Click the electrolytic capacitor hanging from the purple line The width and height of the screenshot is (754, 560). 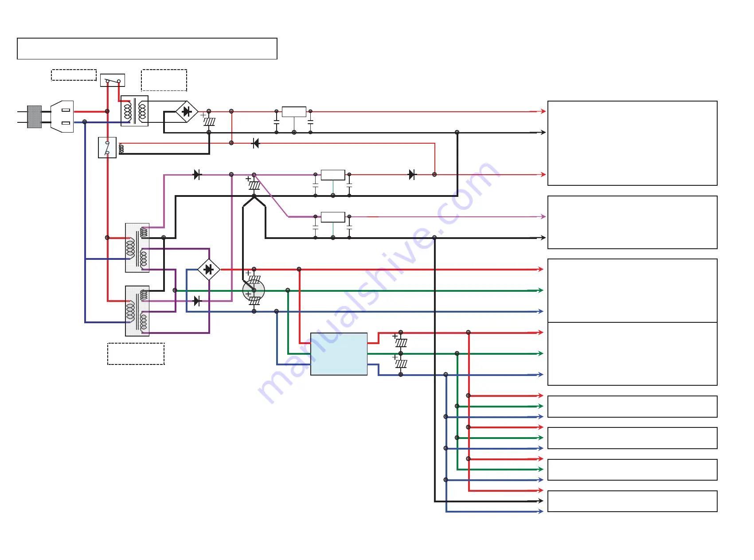[254, 184]
